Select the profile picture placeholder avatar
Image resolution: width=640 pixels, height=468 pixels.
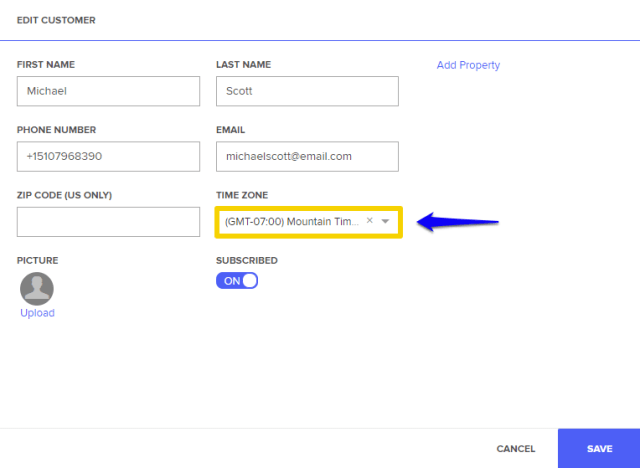[x=37, y=288]
